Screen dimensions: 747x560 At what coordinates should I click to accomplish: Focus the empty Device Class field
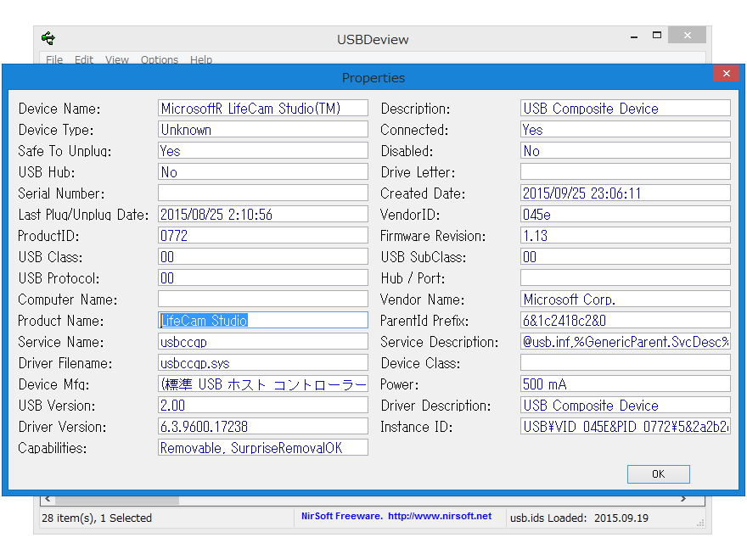point(626,363)
